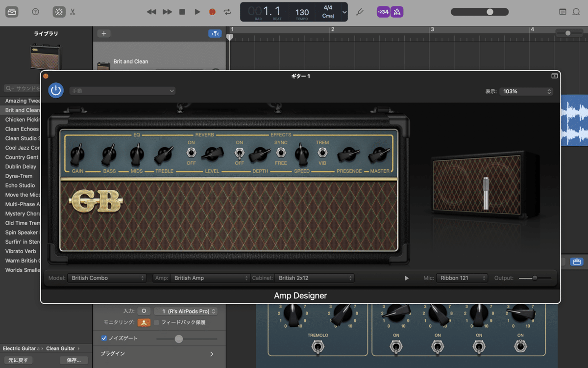Open the Cabinet British 2x12 dropdown
The width and height of the screenshot is (588, 368).
314,278
